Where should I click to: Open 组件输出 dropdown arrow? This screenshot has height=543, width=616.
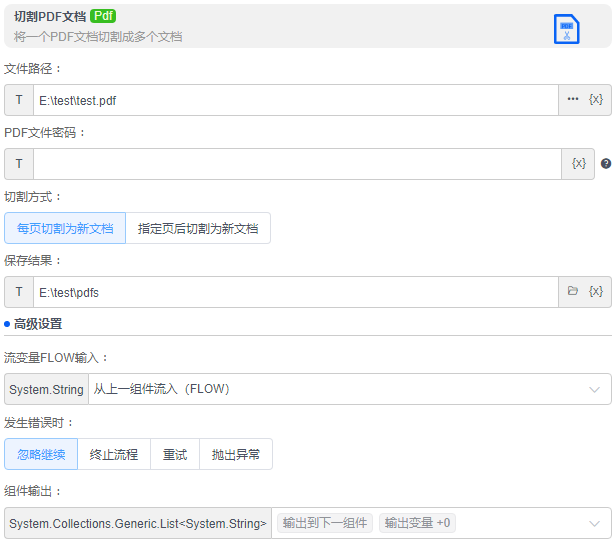594,523
